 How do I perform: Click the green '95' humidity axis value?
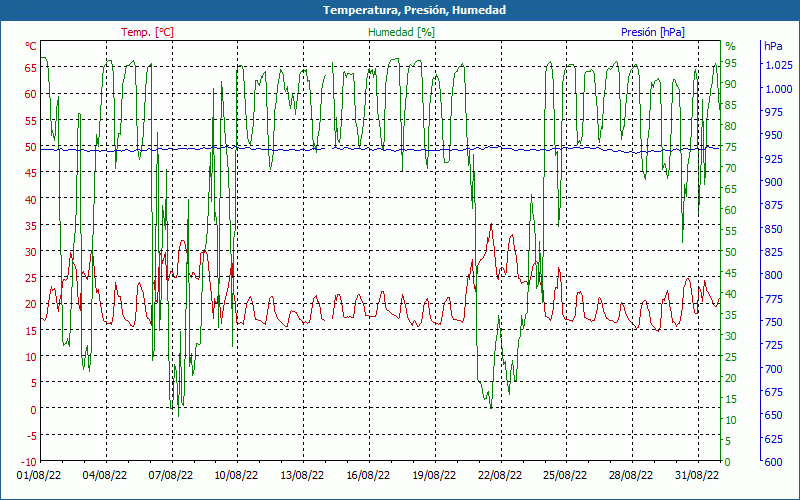click(731, 63)
